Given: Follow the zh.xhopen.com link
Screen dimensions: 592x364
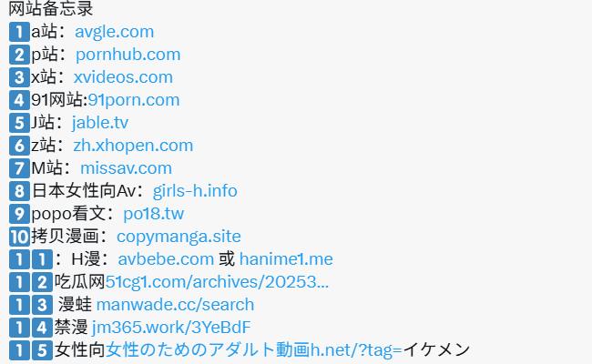Looking at the screenshot, I should [133, 146].
